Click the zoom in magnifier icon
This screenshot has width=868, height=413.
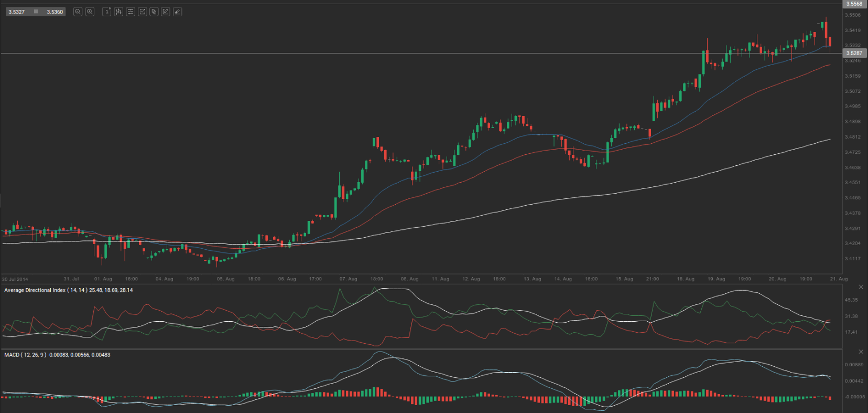point(90,12)
